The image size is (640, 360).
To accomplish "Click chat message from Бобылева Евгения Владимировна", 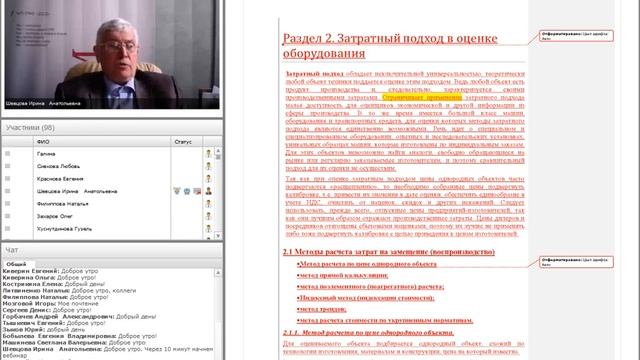I will [x=80, y=336].
